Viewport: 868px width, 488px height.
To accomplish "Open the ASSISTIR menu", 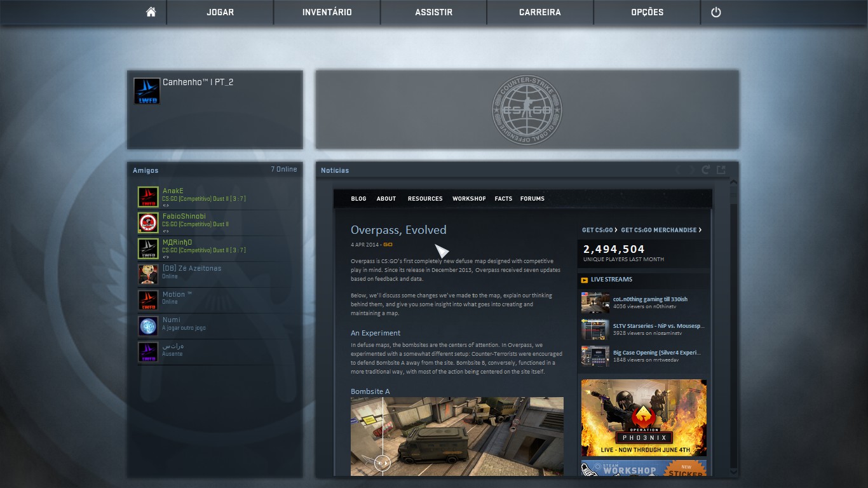I will coord(434,12).
